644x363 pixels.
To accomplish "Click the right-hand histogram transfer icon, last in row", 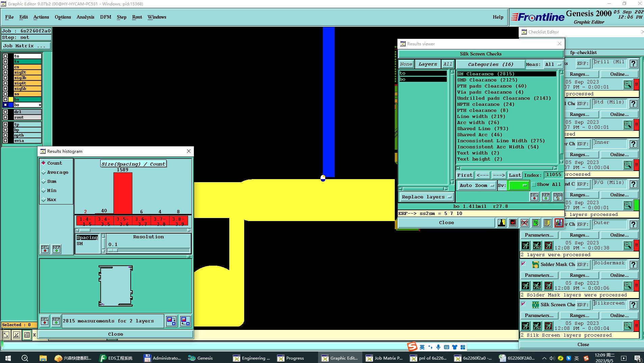I will [x=185, y=321].
